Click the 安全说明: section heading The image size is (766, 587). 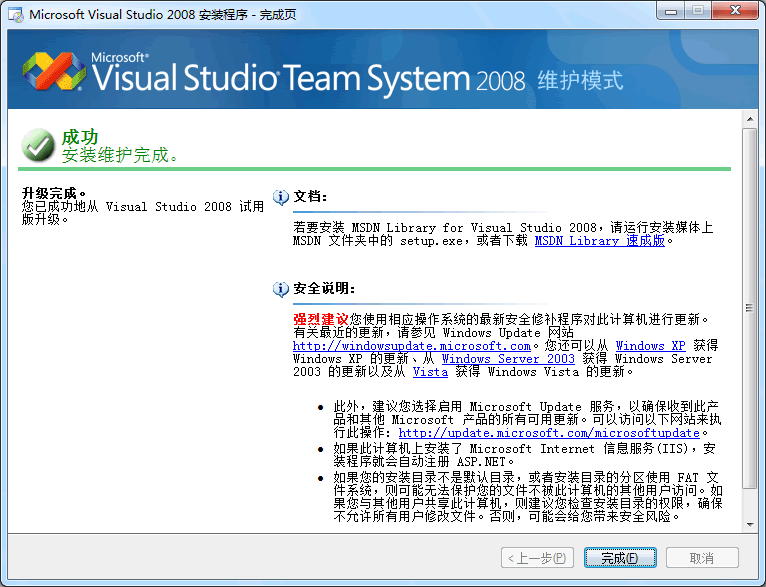pyautogui.click(x=324, y=289)
